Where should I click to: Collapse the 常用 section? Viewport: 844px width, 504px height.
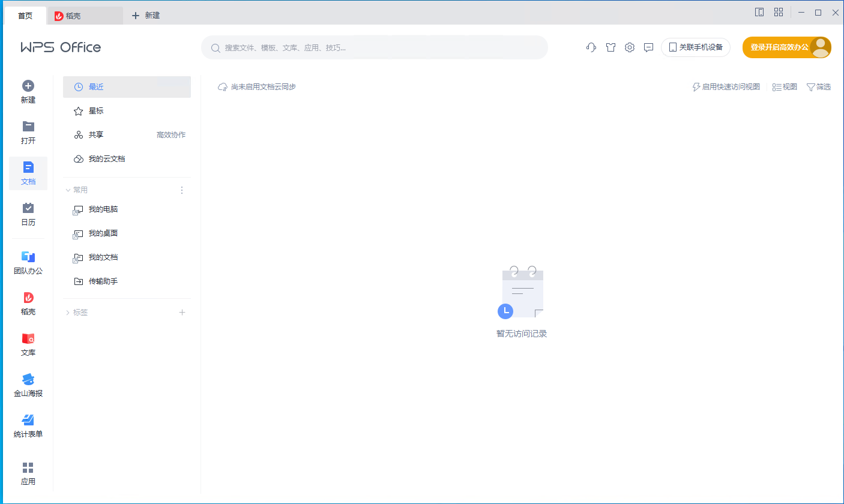tap(68, 190)
